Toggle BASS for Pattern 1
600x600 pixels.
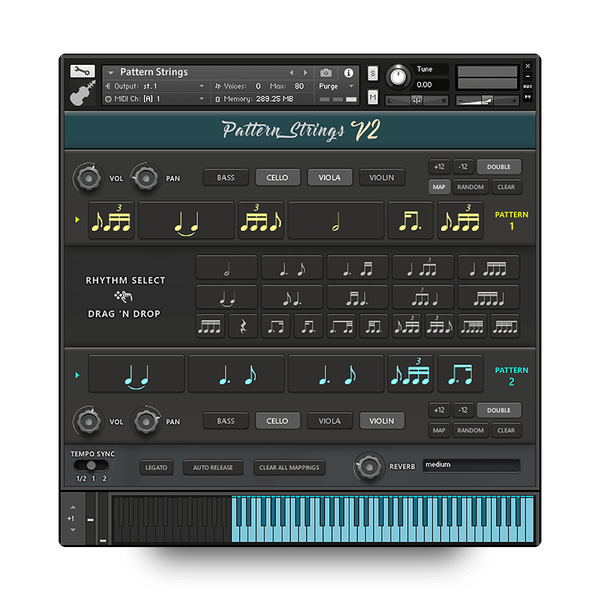click(226, 178)
